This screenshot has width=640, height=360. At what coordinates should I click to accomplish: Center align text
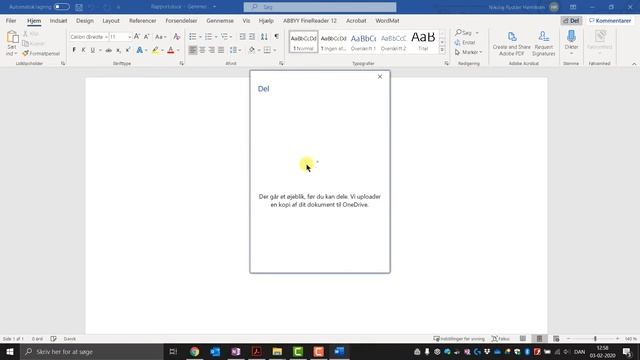[x=202, y=50]
